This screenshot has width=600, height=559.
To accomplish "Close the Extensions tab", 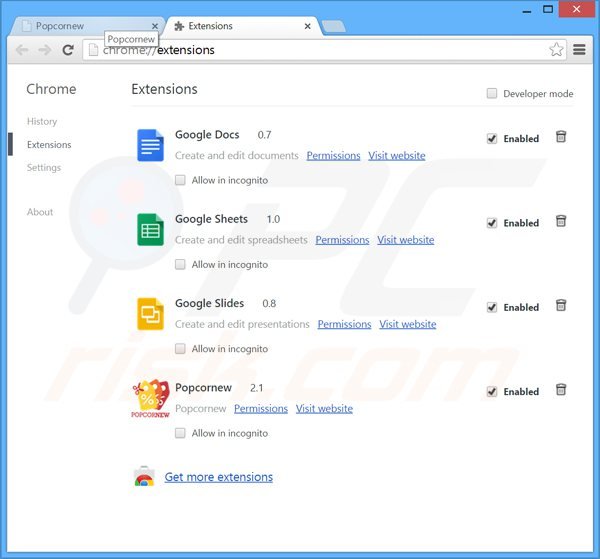I will coord(307,26).
